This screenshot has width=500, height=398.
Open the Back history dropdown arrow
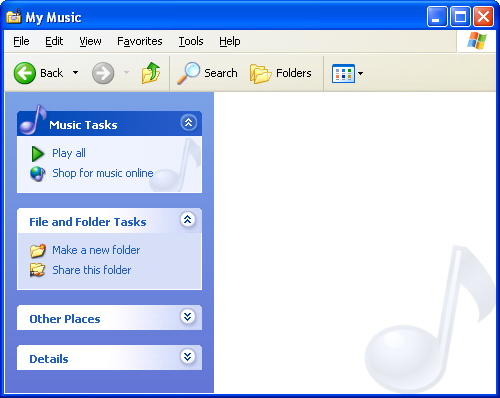click(x=76, y=73)
